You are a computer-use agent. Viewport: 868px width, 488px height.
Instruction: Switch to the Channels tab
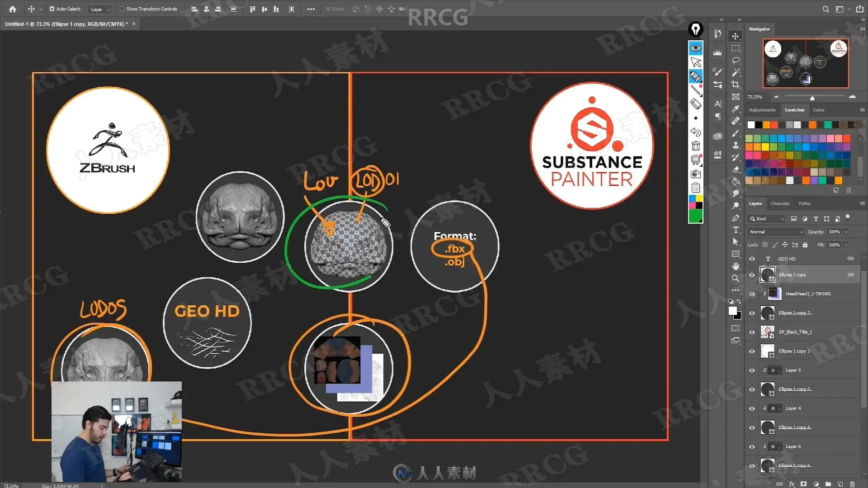pos(780,203)
